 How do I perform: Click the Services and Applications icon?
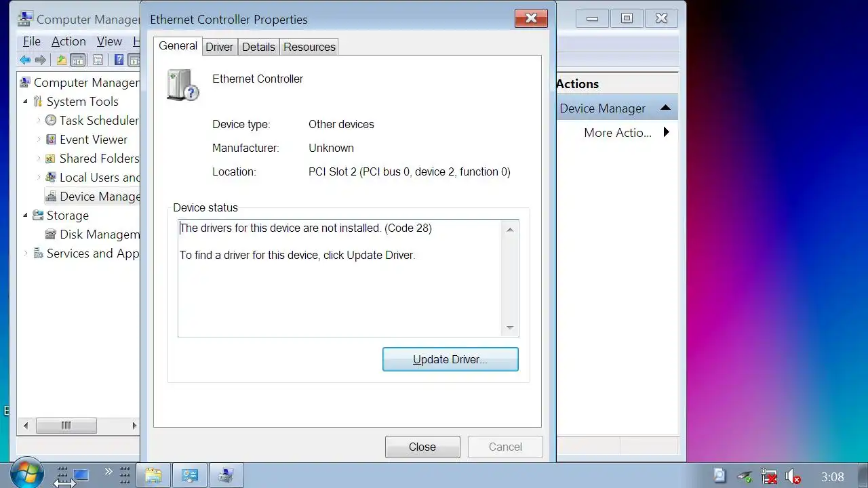pyautogui.click(x=38, y=253)
